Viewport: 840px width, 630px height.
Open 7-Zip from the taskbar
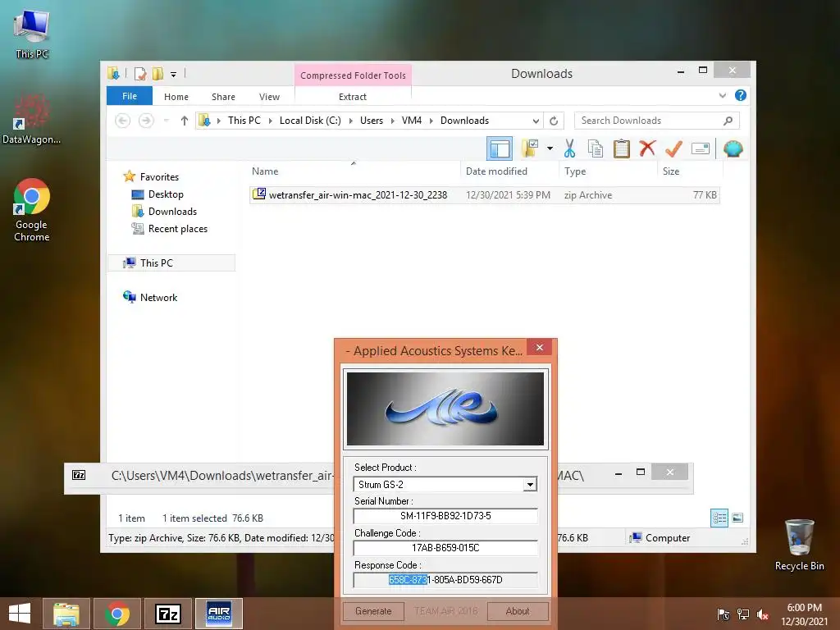pyautogui.click(x=167, y=614)
